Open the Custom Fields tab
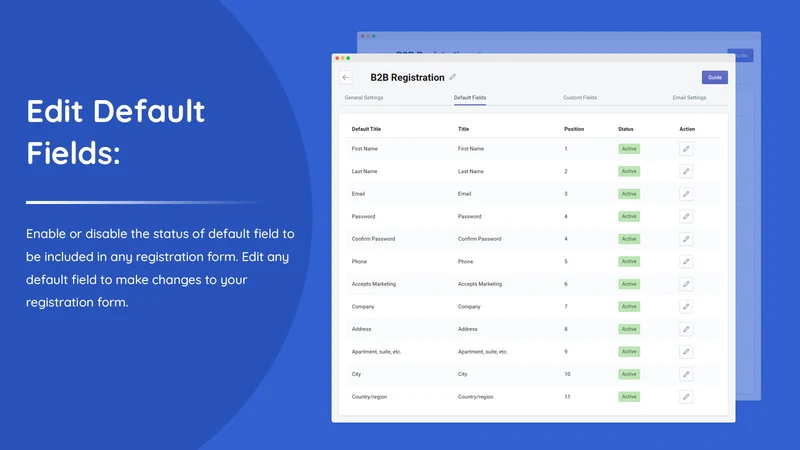Viewport: 800px width, 450px height. (x=580, y=97)
